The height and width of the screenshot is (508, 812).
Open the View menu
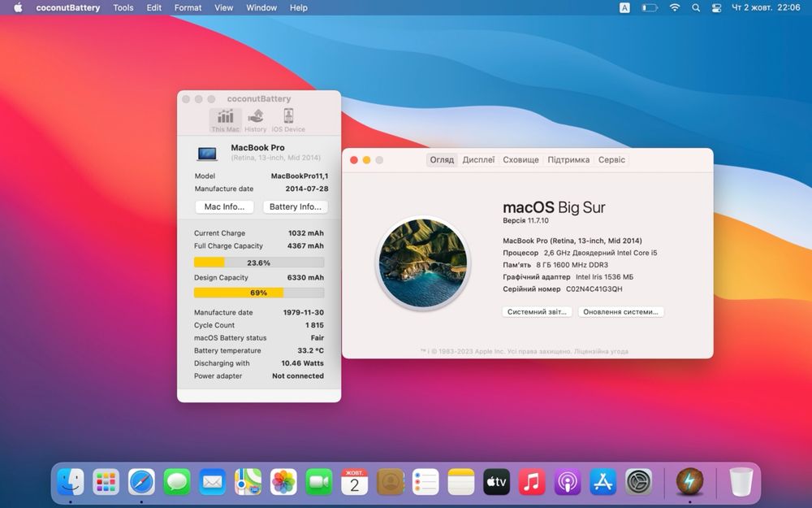click(x=224, y=8)
